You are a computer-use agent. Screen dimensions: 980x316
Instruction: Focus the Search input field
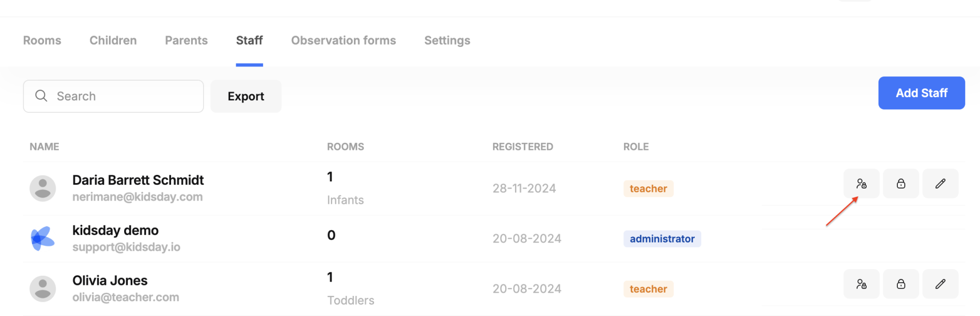tap(113, 96)
